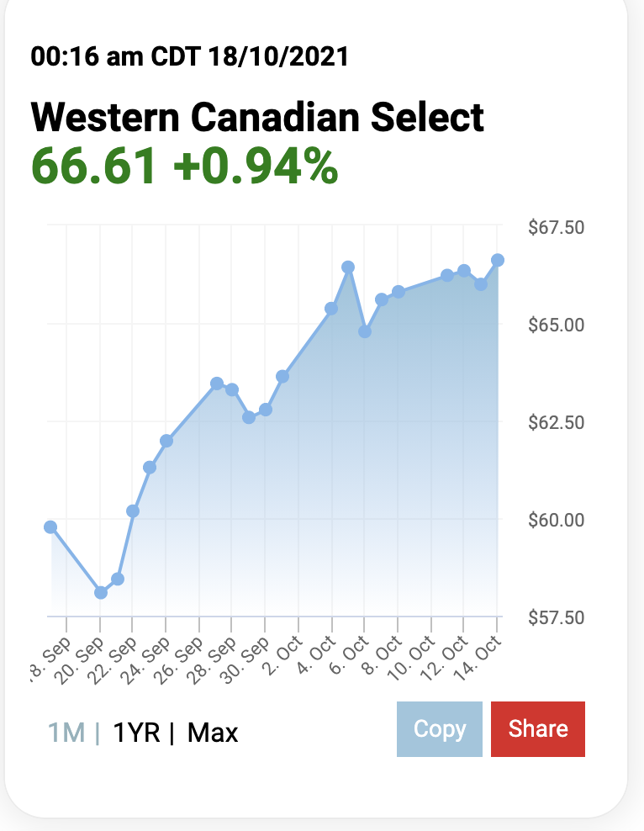Click the blue Copy button
This screenshot has width=644, height=831.
(x=440, y=729)
